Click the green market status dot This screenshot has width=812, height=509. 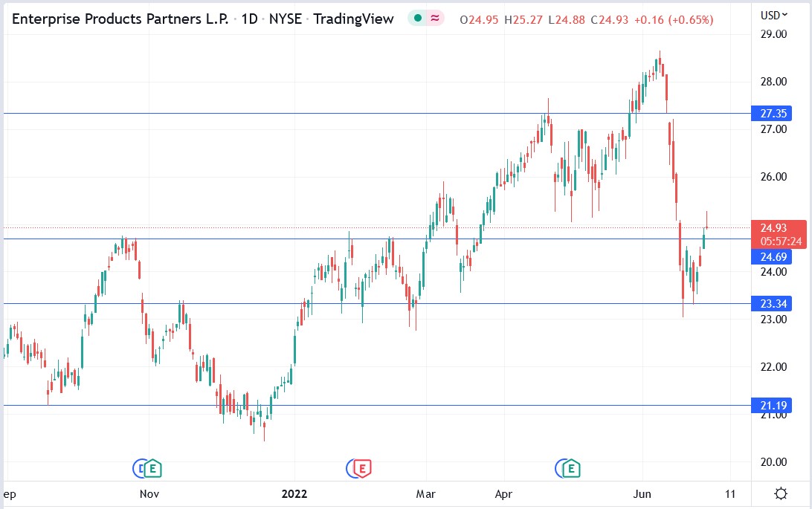tap(418, 19)
